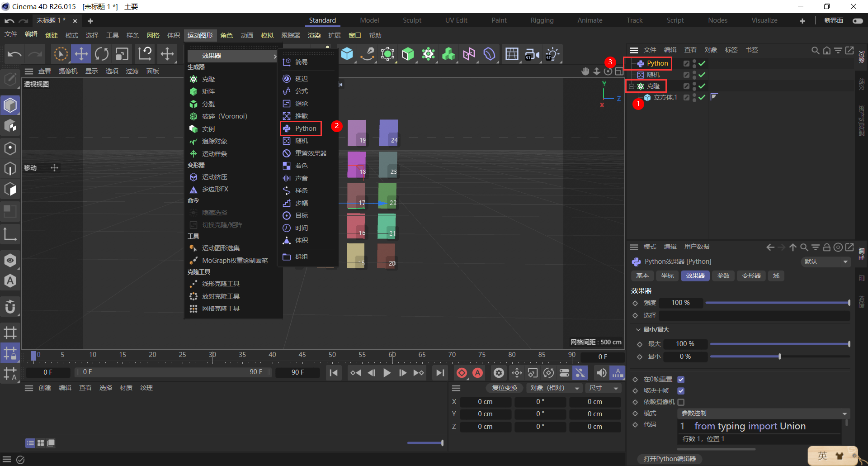Adjust the 最小 minimum slider
Image resolution: width=868 pixels, height=466 pixels.
pyautogui.click(x=780, y=357)
